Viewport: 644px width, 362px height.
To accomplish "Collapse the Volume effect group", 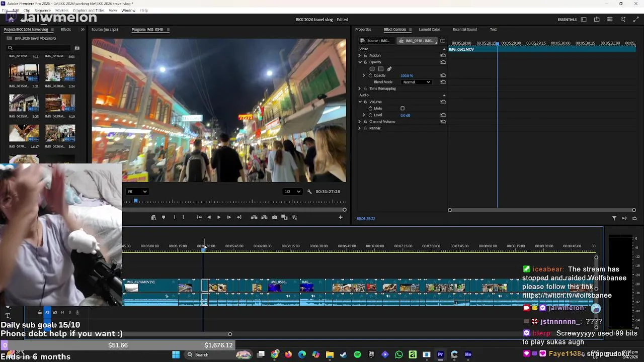I will (x=360, y=102).
